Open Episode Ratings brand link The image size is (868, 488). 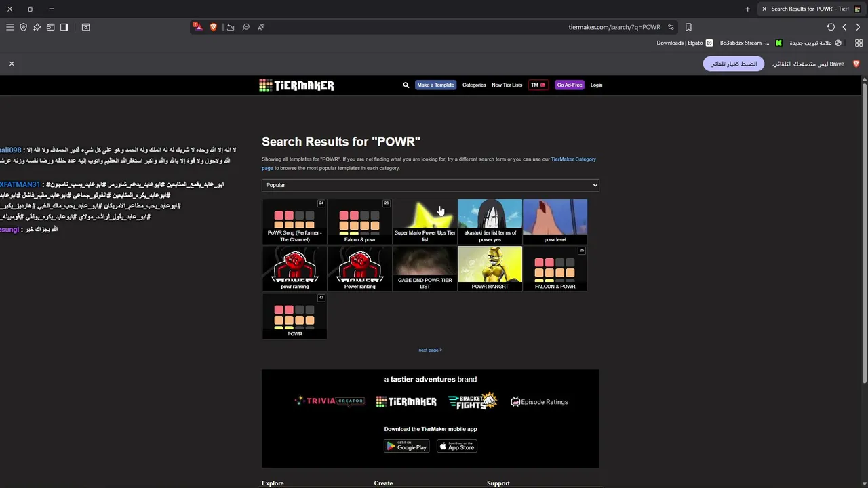click(x=539, y=402)
